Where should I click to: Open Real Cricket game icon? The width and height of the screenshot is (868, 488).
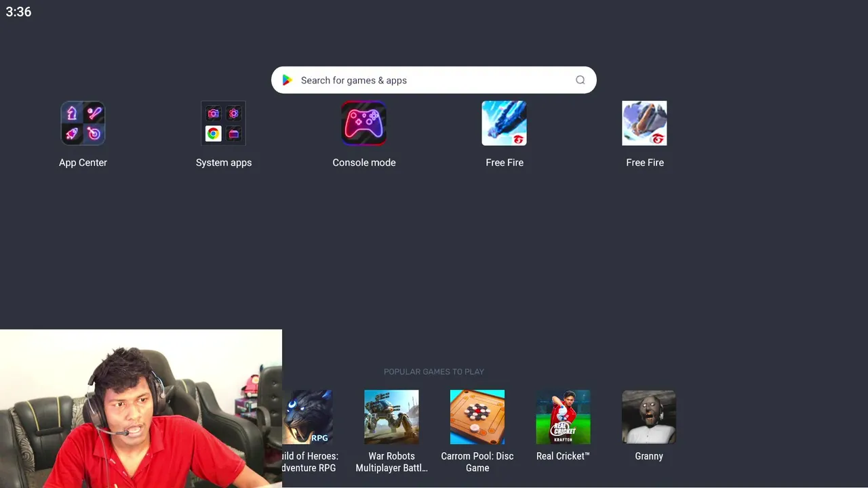click(x=564, y=417)
